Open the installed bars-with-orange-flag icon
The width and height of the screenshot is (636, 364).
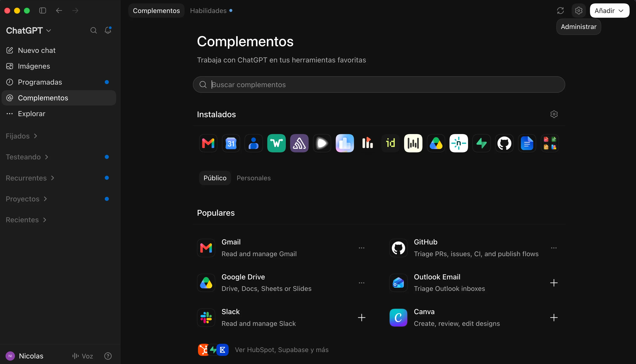[x=367, y=143]
